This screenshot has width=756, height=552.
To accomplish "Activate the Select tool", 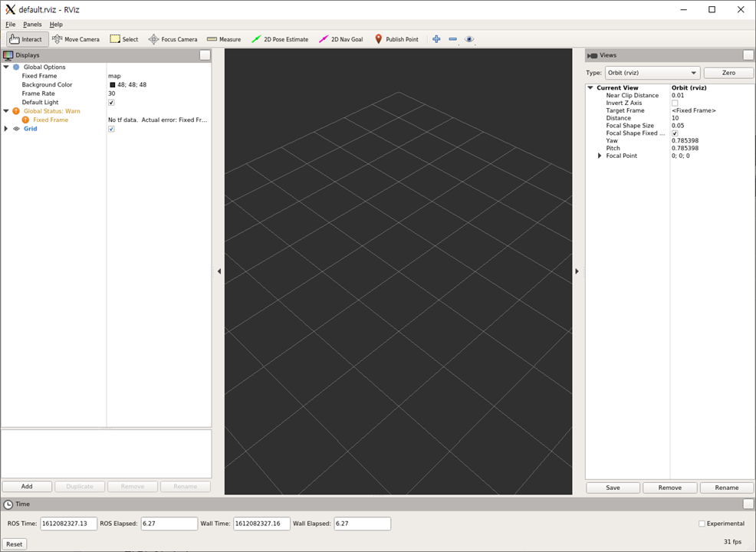I will (124, 39).
